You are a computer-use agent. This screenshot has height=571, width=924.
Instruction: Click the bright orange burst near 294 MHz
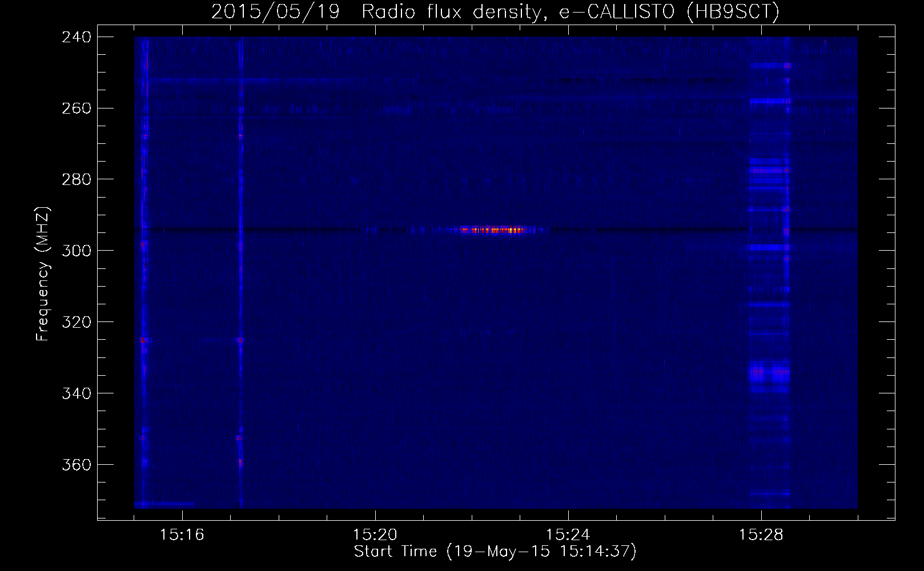[x=493, y=230]
